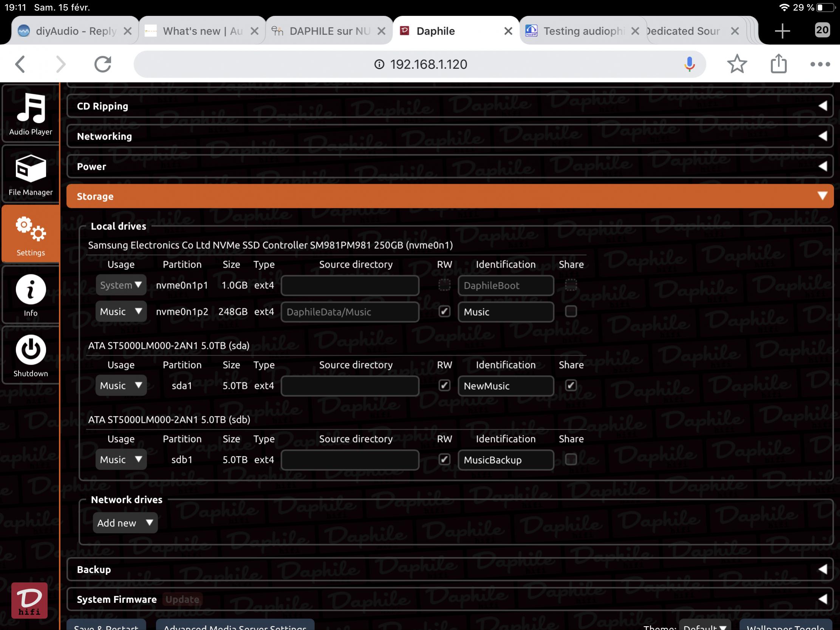Tap the battery indicator in status bar

pos(825,7)
